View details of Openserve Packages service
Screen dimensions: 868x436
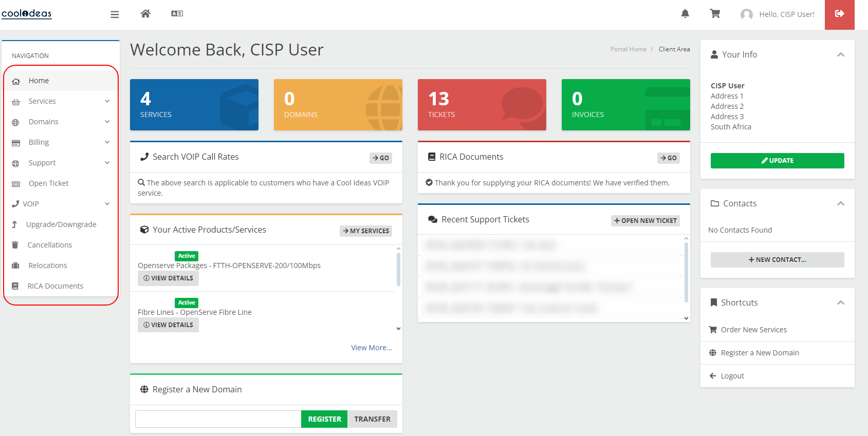point(168,278)
